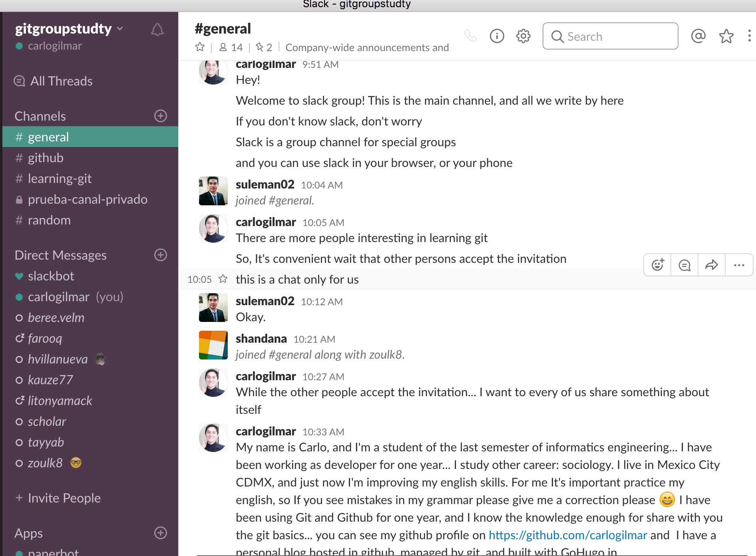
Task: Open direct message with scholar
Action: pyautogui.click(x=90, y=421)
